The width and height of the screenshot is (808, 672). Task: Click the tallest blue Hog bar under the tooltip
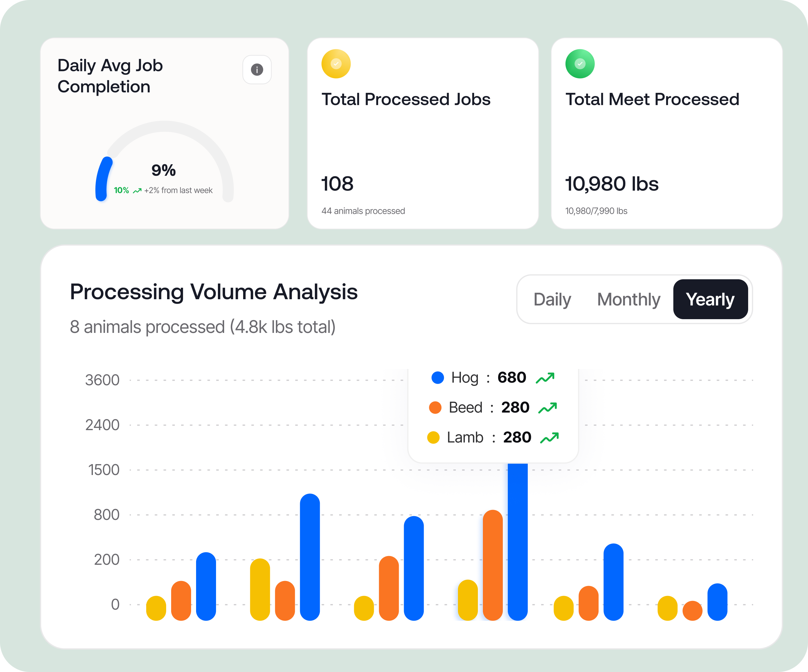[517, 542]
